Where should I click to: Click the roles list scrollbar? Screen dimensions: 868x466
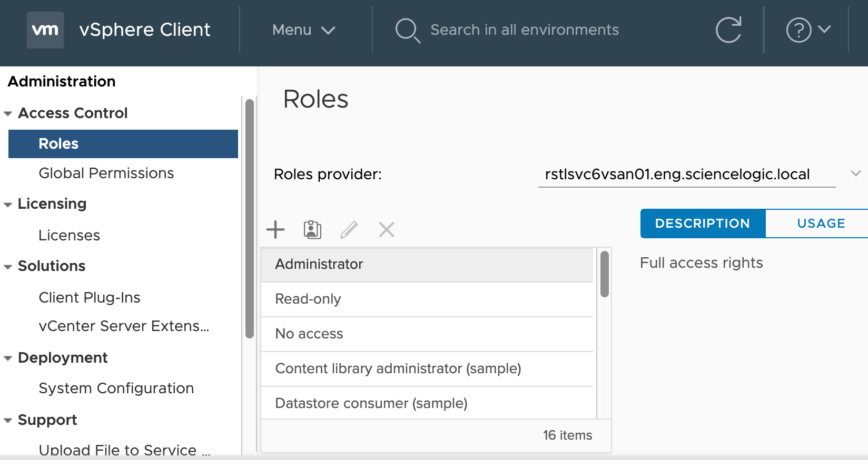pyautogui.click(x=605, y=274)
